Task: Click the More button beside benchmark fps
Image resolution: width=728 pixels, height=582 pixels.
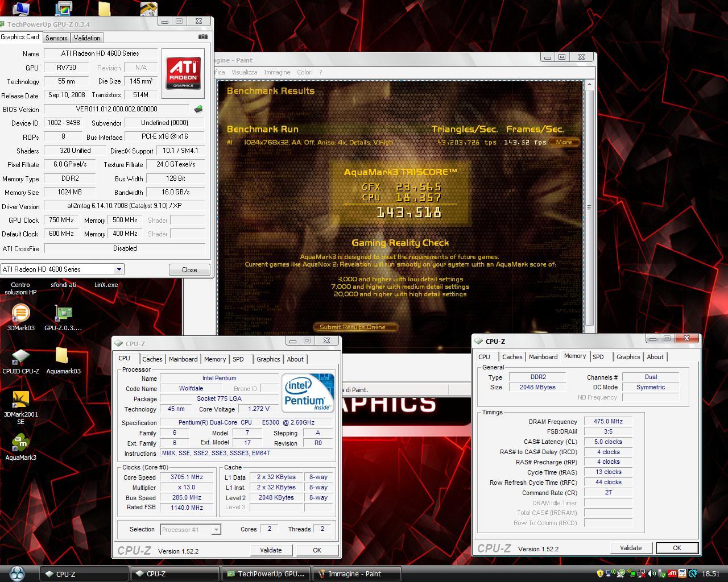Action: (564, 142)
